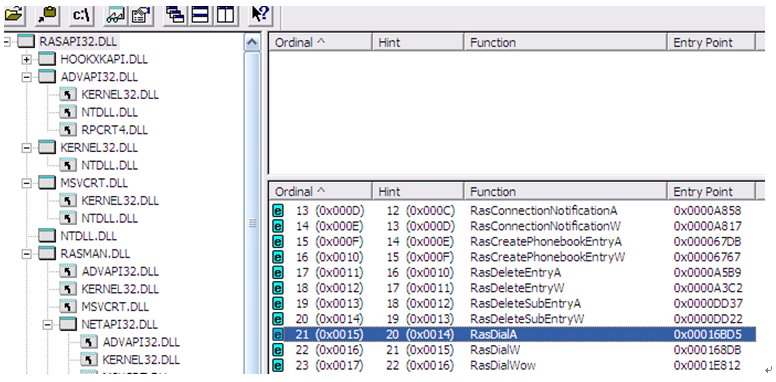Select the NETAPI32.DLL tree item

119,325
